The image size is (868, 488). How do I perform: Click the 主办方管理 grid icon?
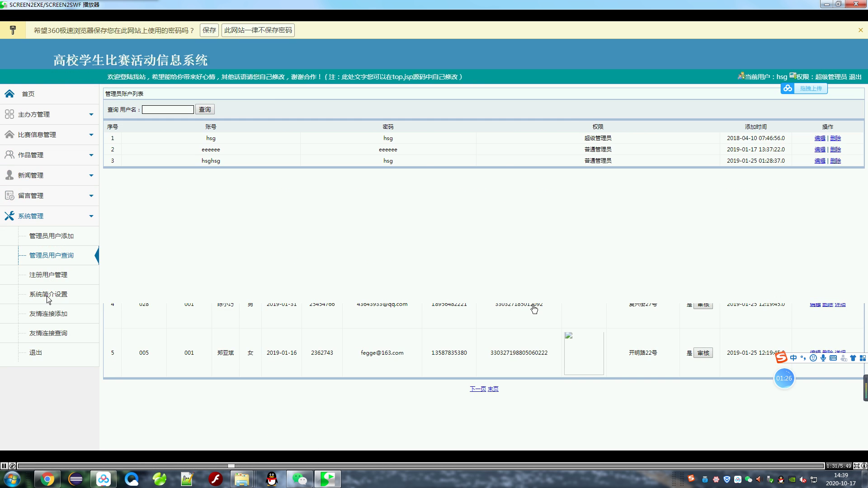point(9,114)
